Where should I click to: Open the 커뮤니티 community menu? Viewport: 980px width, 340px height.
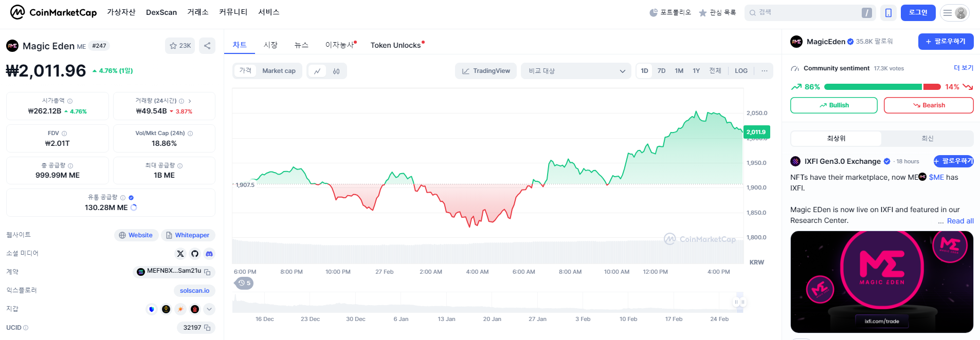[x=233, y=12]
